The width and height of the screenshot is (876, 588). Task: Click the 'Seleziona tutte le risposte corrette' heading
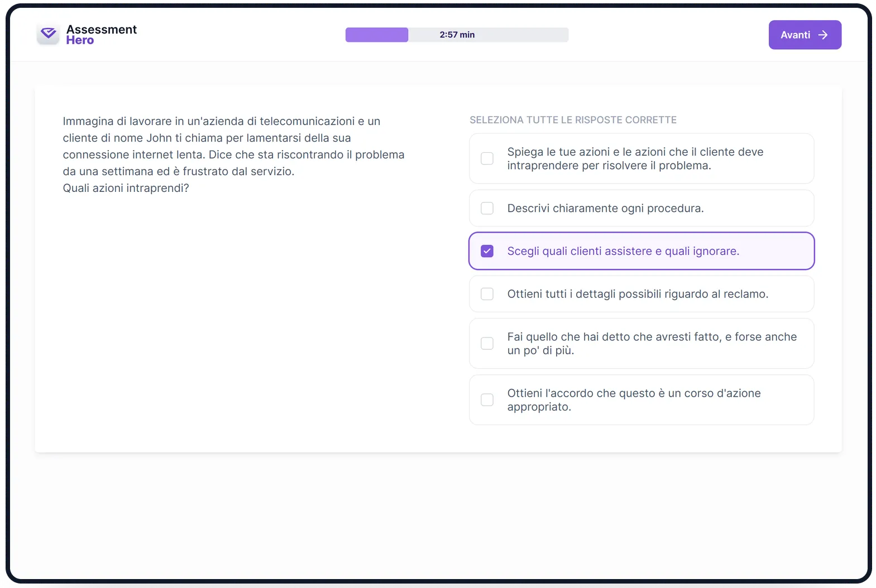[x=573, y=120]
